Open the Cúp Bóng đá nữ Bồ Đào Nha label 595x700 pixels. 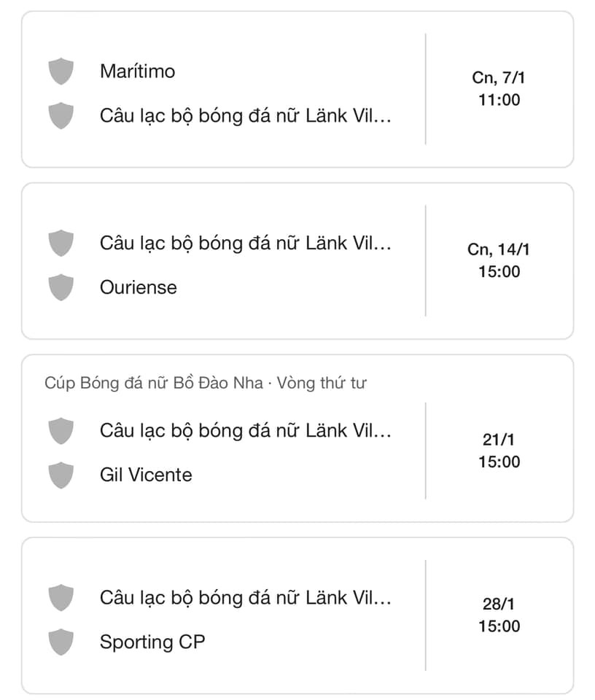click(154, 383)
